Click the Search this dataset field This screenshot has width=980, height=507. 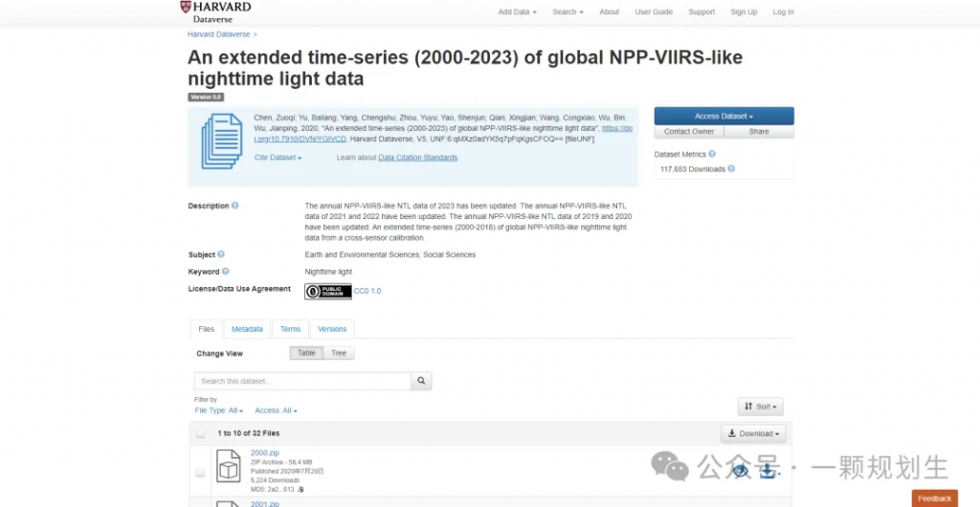[x=302, y=381]
